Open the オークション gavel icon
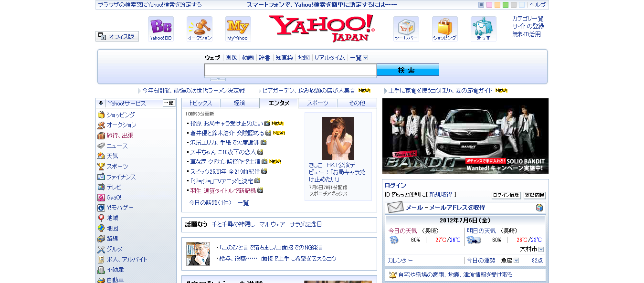The image size is (644, 283). click(199, 29)
